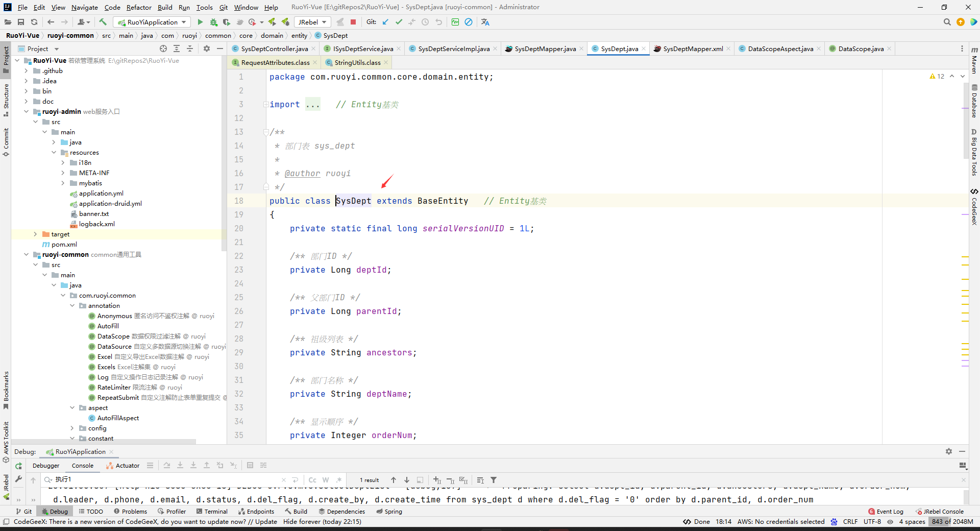Select application.yml in the Project tree
This screenshot has width=980, height=531.
(101, 194)
